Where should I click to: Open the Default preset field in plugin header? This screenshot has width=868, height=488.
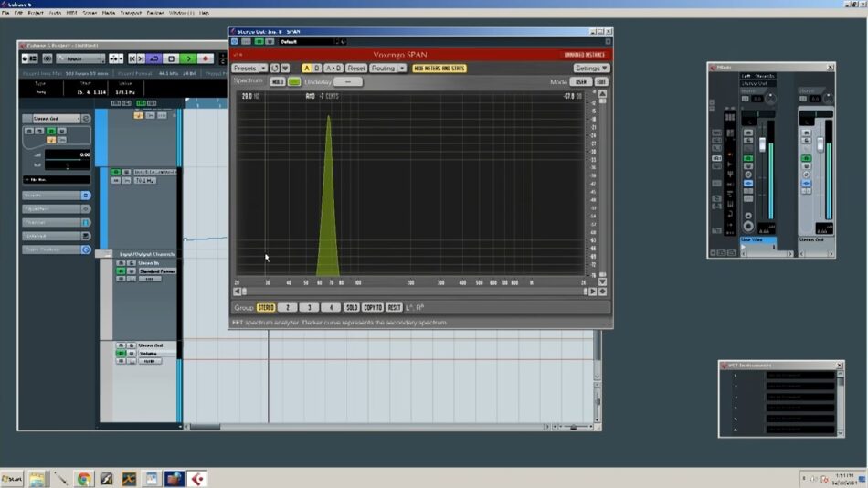click(306, 41)
